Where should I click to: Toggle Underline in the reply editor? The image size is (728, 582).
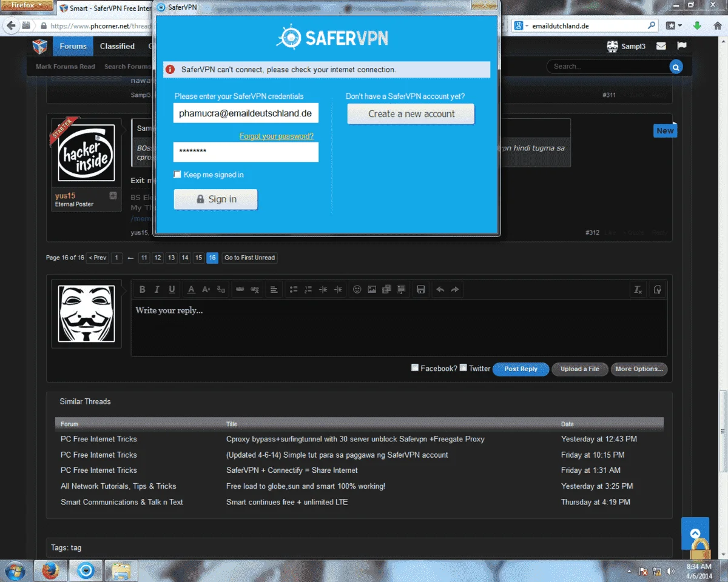172,290
